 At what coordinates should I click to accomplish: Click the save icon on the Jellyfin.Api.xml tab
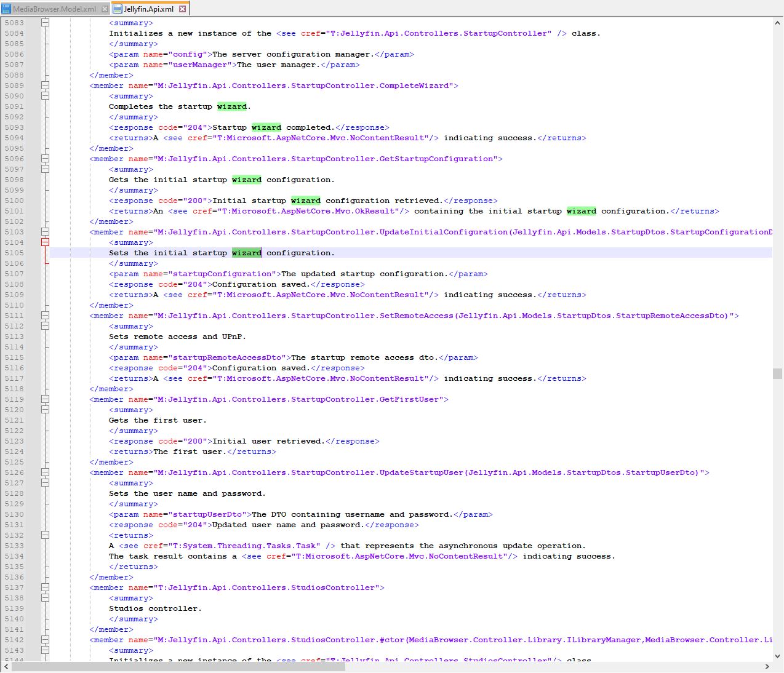118,9
